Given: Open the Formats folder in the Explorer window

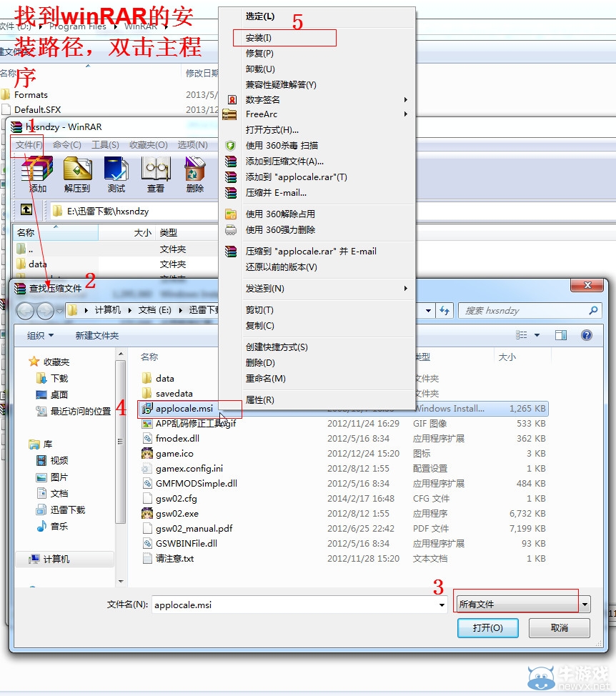Looking at the screenshot, I should tap(31, 94).
